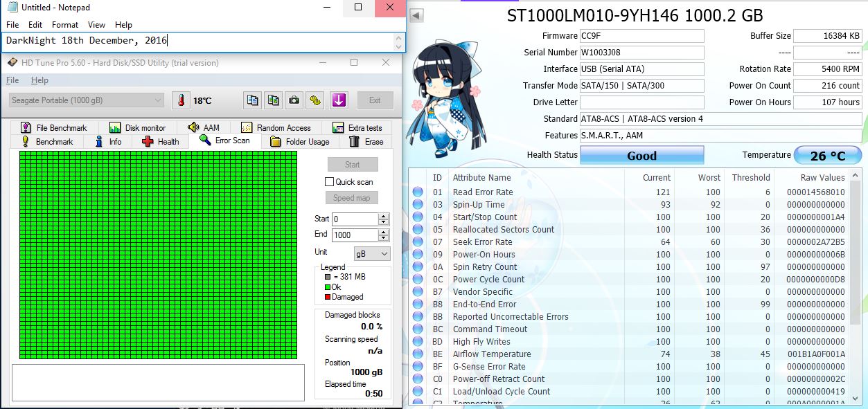868x409 pixels.
Task: Click the status orb beside End-to-End Error
Action: [x=418, y=305]
